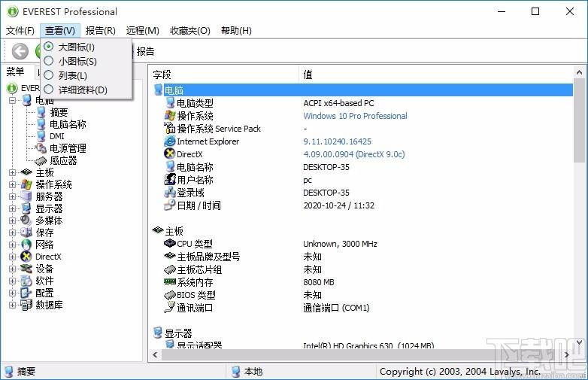
Task: Click the value ACPI x64-based PC
Action: (x=338, y=103)
